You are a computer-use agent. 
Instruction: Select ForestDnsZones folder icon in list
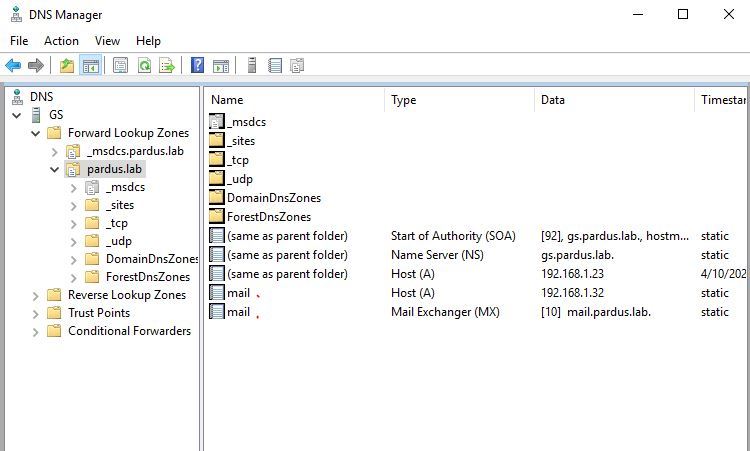[x=217, y=217]
